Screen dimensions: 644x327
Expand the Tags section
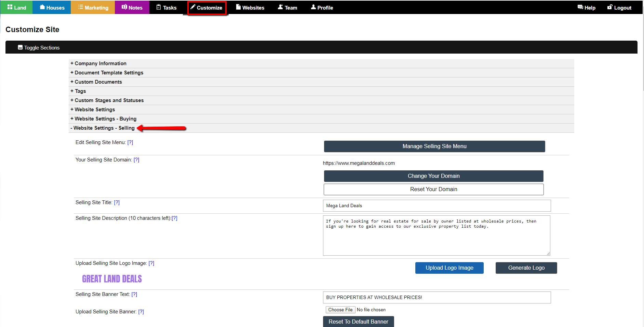pos(321,91)
